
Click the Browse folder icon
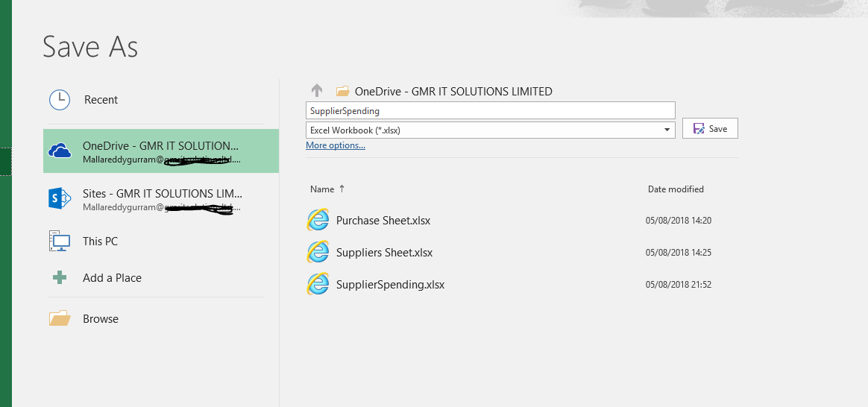[x=60, y=318]
